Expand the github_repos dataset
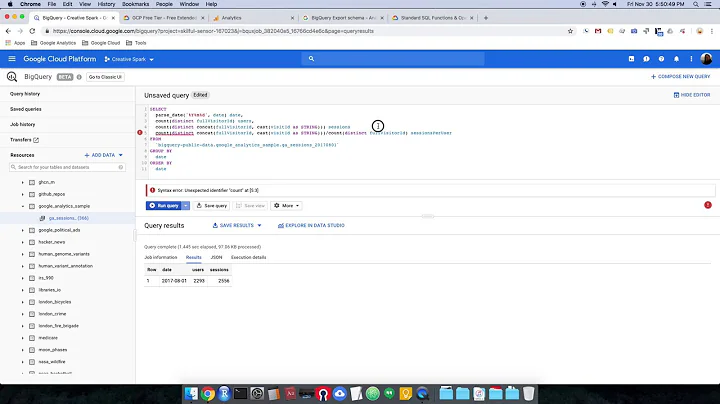720x404 pixels. (x=22, y=194)
